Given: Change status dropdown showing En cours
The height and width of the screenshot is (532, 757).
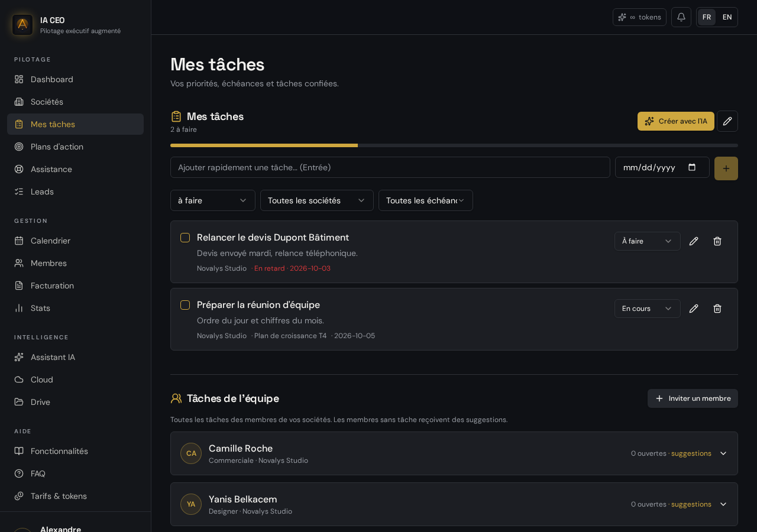Looking at the screenshot, I should (648, 309).
